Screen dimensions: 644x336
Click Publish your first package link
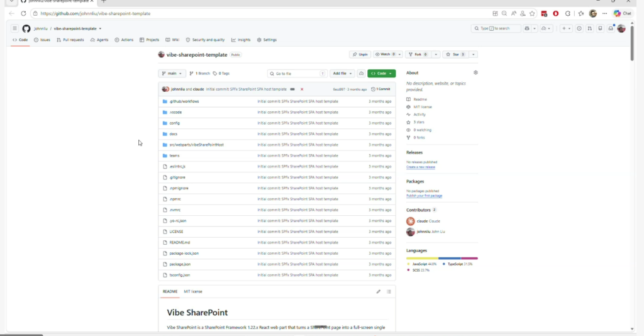(425, 196)
